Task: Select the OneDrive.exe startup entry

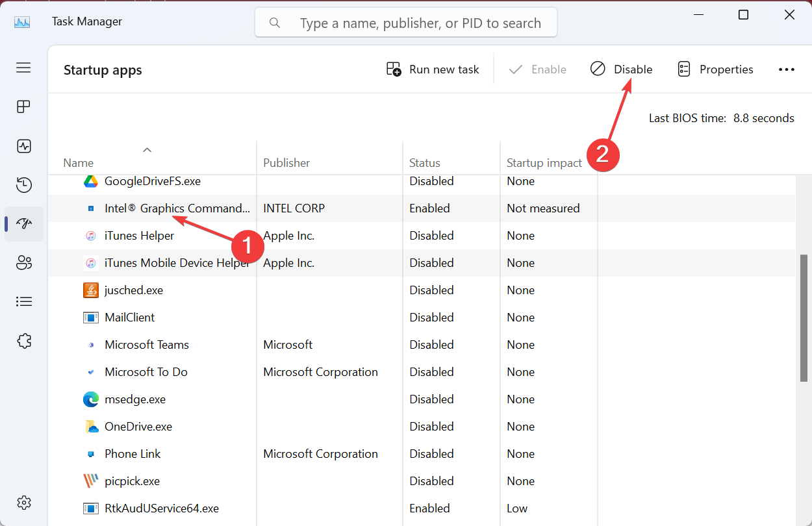Action: (x=138, y=427)
